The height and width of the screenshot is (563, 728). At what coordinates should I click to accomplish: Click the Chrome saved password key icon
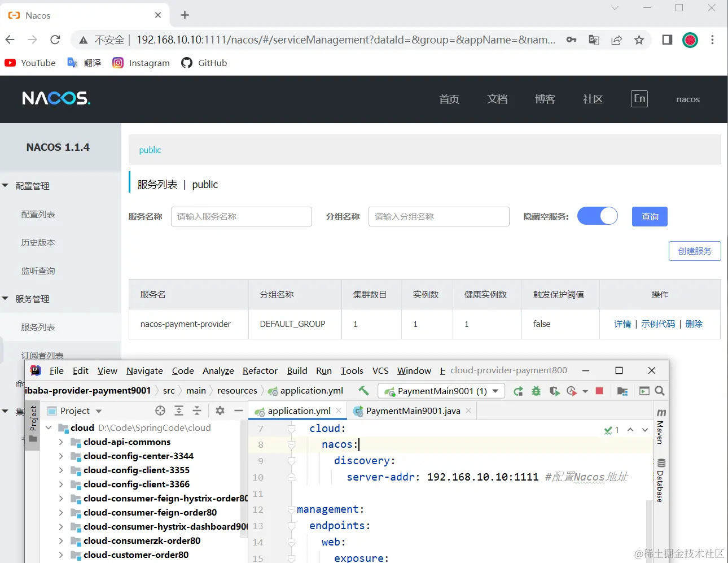click(571, 40)
